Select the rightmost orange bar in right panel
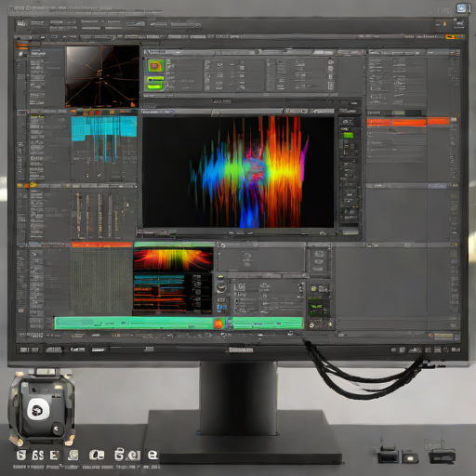476x476 pixels. pos(438,121)
